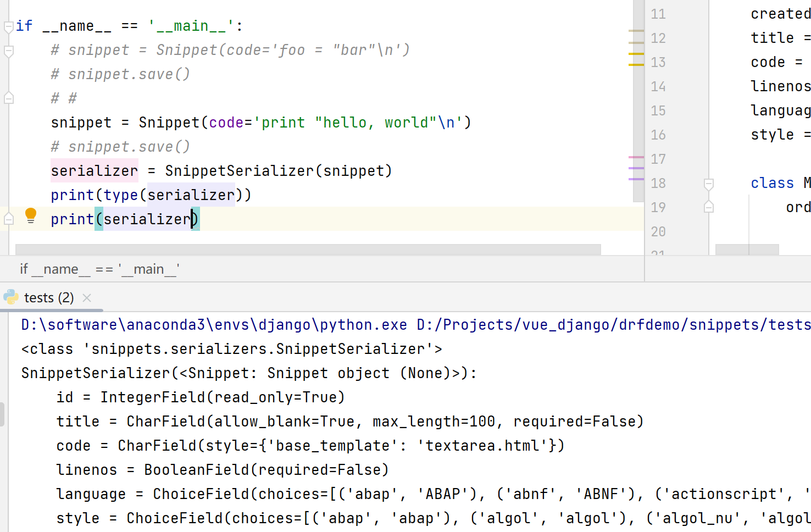Click the yellow lightbulb intention icon
Viewport: 811px width, 532px height.
coord(31,216)
